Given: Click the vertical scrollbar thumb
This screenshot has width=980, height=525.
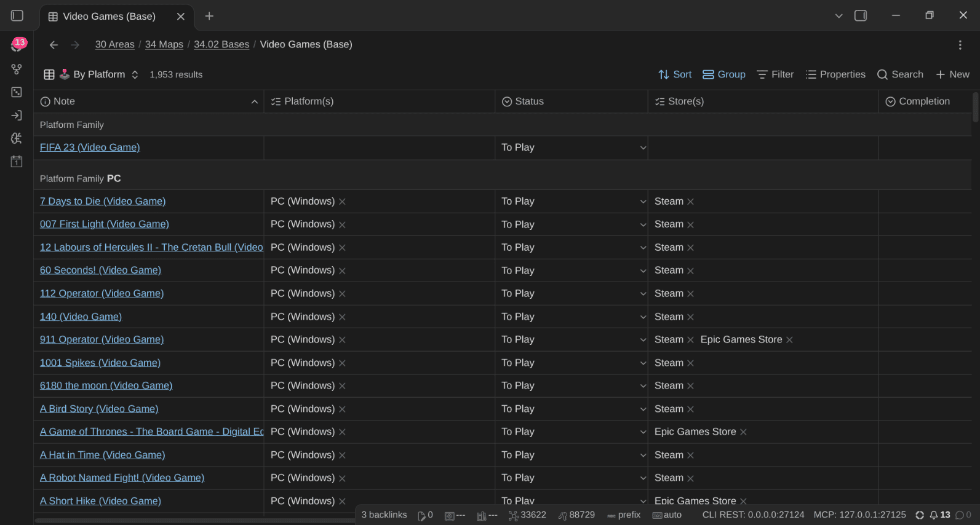Looking at the screenshot, I should click(976, 108).
